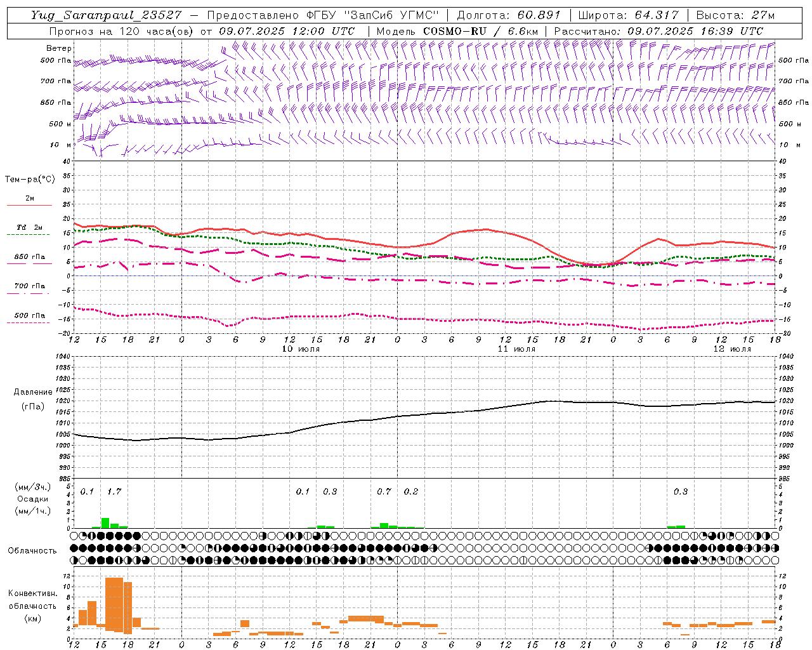This screenshot has width=812, height=650.
Task: Click the 10 м wind level label on left
Action: tap(61, 145)
